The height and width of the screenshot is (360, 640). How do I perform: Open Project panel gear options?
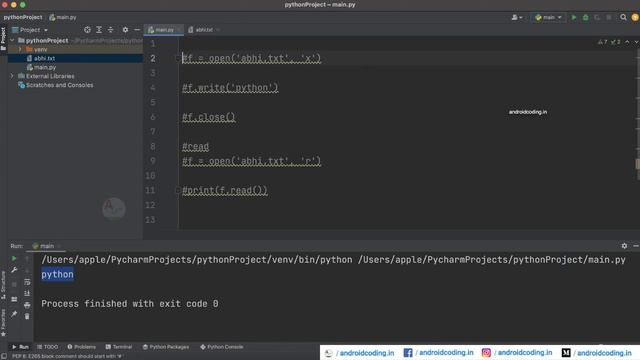pyautogui.click(x=125, y=30)
